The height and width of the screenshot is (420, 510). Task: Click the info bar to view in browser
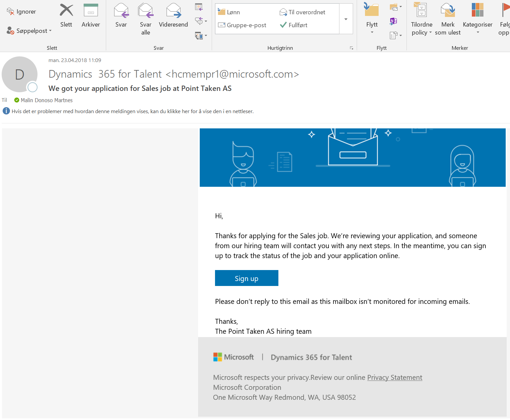point(132,111)
